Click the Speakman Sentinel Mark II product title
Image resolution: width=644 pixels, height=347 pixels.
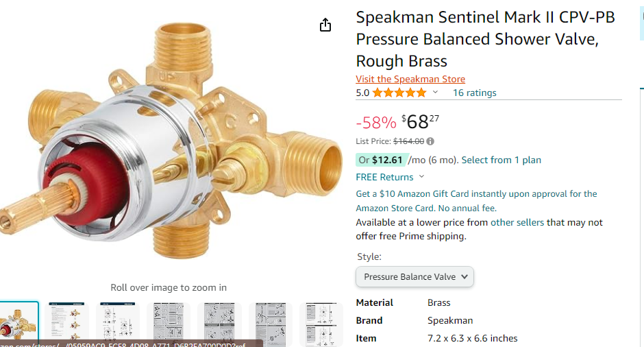tap(485, 38)
